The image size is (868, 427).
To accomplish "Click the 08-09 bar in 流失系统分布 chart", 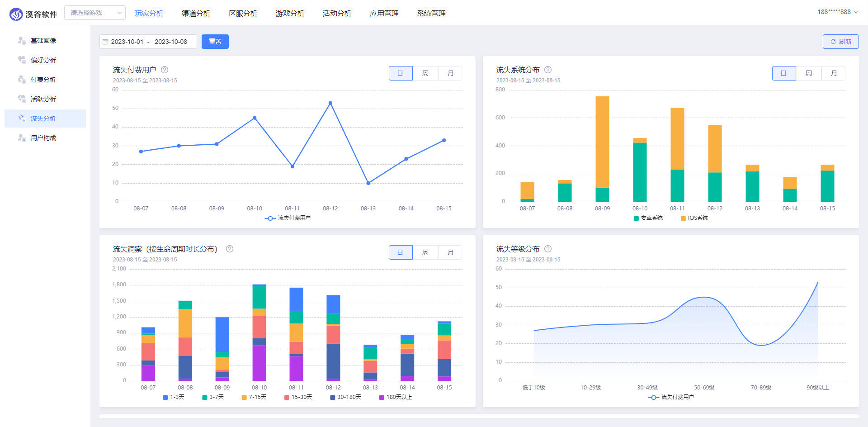I will [602, 149].
